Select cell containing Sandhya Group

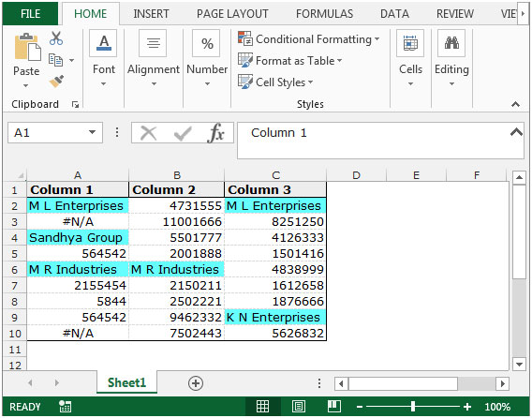(78, 238)
